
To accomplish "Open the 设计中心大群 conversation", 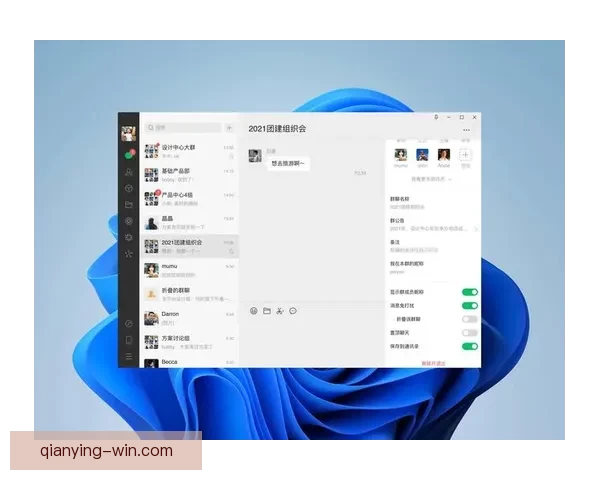I will click(190, 151).
